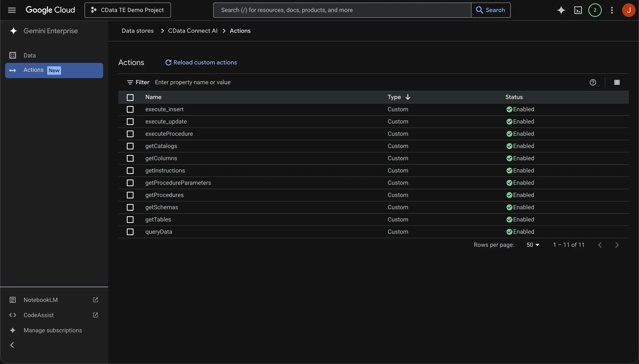This screenshot has height=364, width=639.
Task: Tick the getProcedures checkbox
Action: [x=130, y=195]
